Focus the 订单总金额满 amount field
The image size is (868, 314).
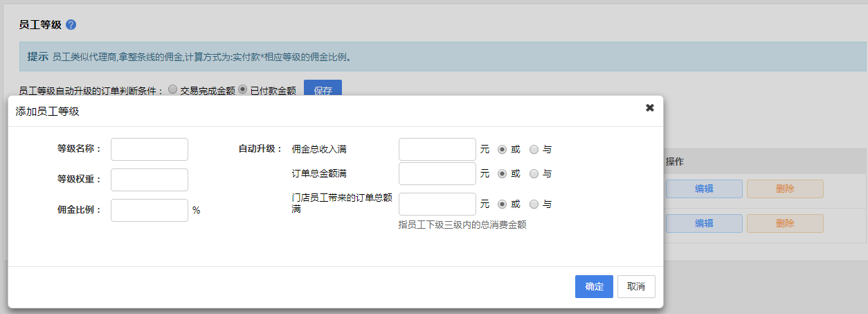[437, 173]
